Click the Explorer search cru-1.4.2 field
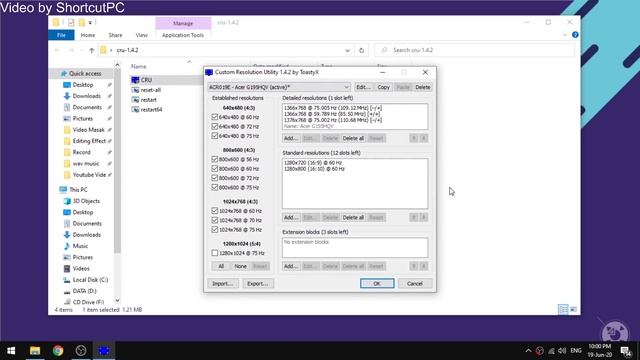 tap(474, 50)
